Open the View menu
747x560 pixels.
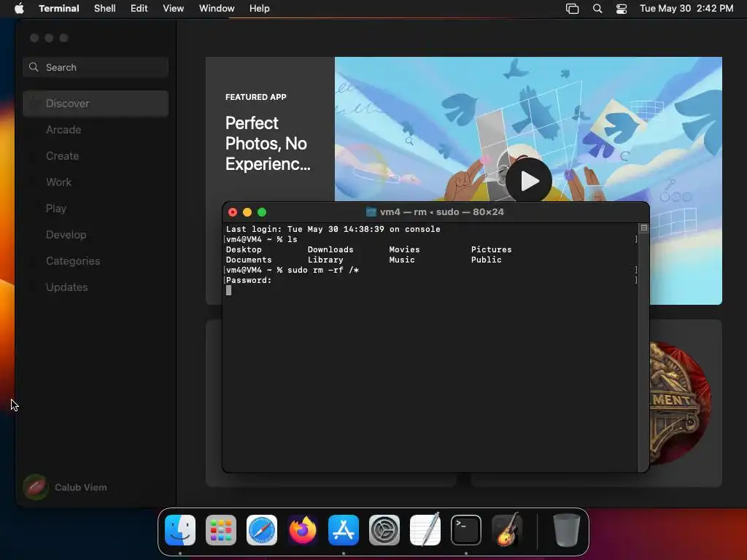pos(174,9)
